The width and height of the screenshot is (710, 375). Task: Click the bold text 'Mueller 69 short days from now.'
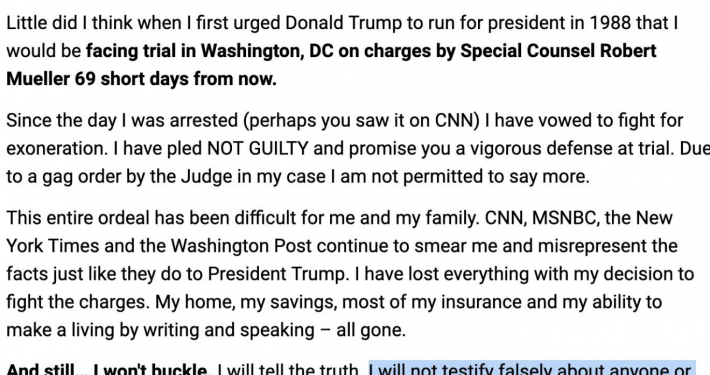click(x=141, y=79)
